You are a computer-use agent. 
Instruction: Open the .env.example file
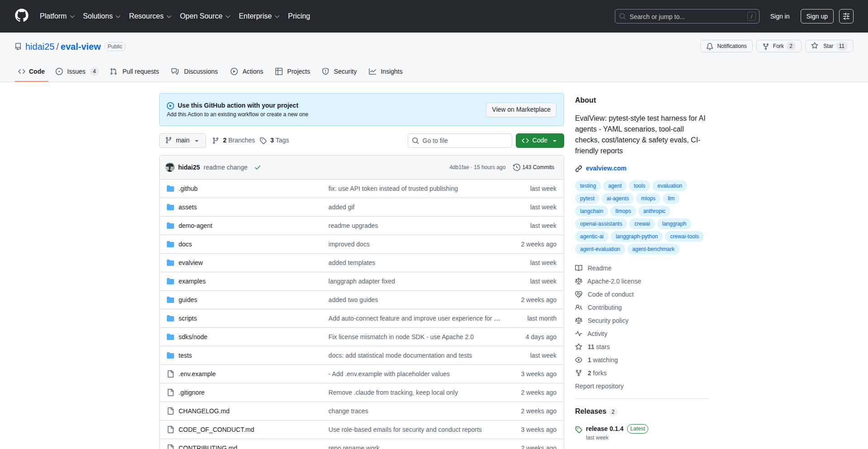tap(197, 374)
